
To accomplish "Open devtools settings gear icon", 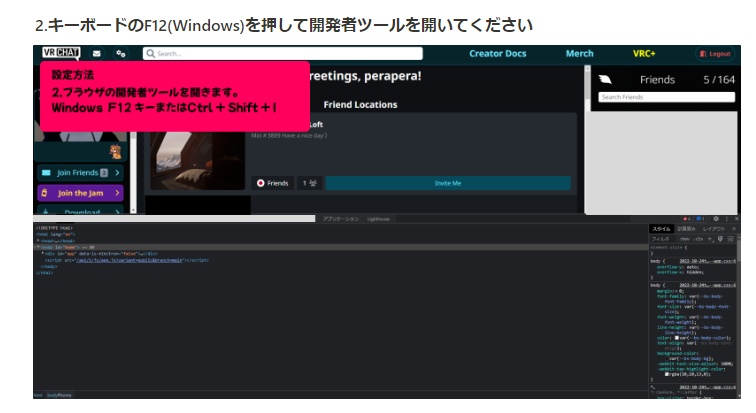I will pos(716,219).
